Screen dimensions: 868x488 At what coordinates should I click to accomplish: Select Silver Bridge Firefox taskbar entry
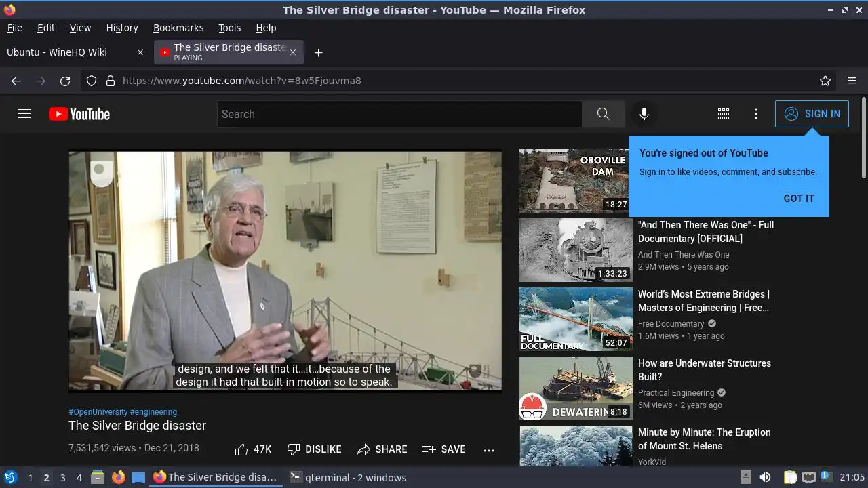[215, 477]
